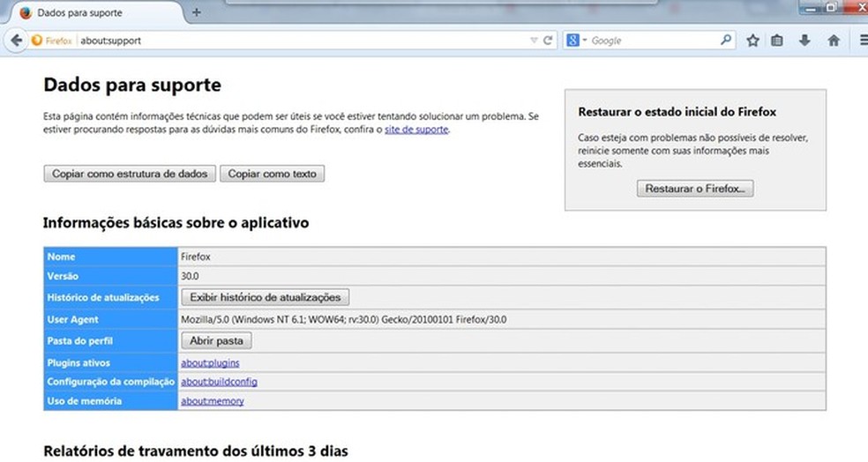
Task: Click the Dados para suporte page heading
Action: (132, 85)
